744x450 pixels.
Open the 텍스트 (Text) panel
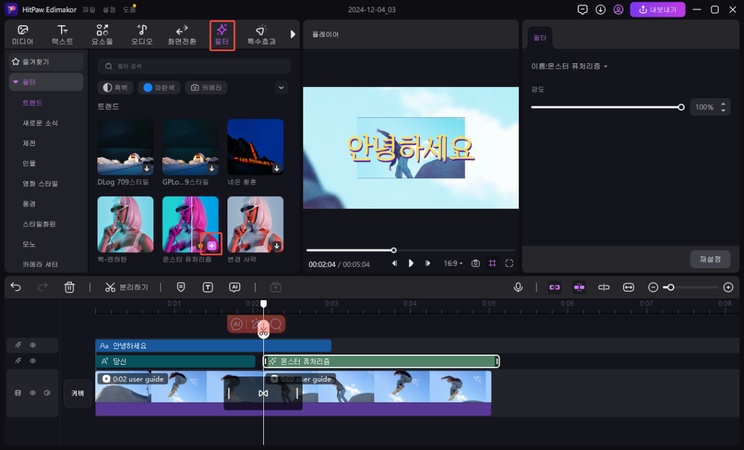pos(62,35)
